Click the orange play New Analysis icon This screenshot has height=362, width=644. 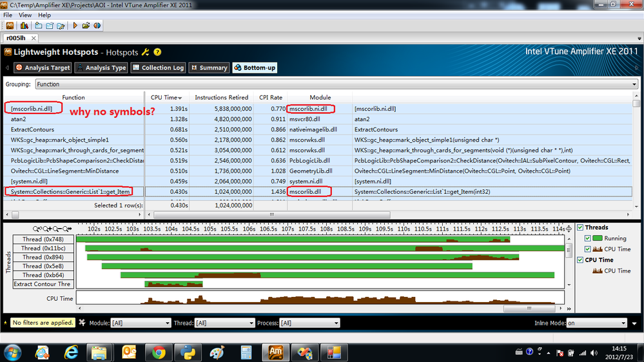click(x=75, y=26)
